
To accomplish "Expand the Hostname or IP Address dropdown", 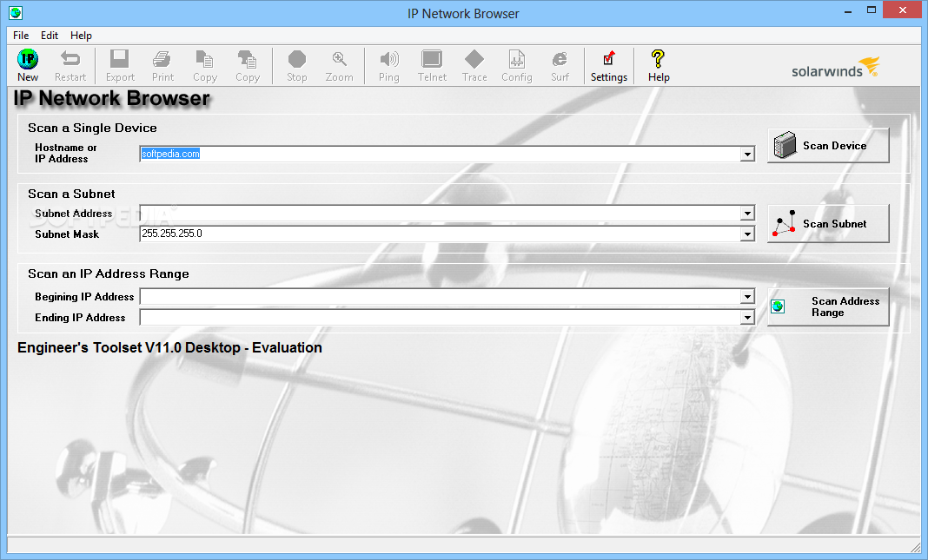I will 747,155.
